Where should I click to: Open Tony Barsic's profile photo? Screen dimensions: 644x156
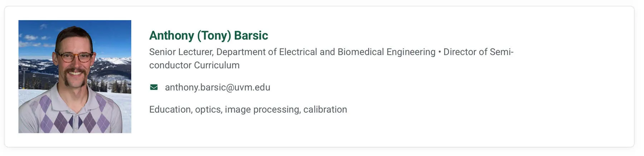pyautogui.click(x=75, y=77)
